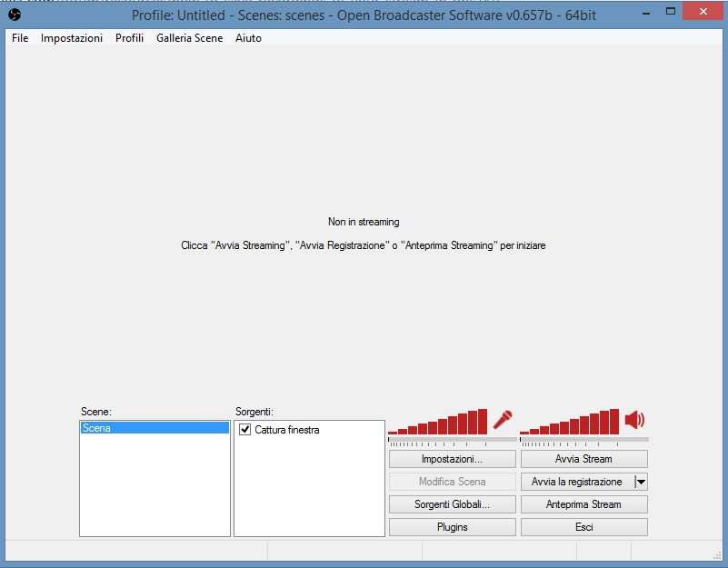
Task: Open the Avvia la registrazione dropdown arrow
Action: click(x=641, y=483)
